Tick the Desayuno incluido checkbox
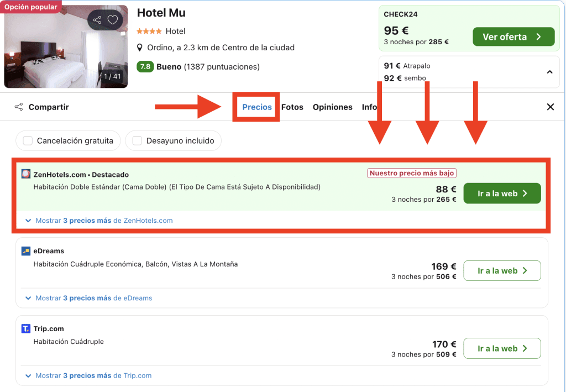This screenshot has height=392, width=566. pyautogui.click(x=137, y=141)
